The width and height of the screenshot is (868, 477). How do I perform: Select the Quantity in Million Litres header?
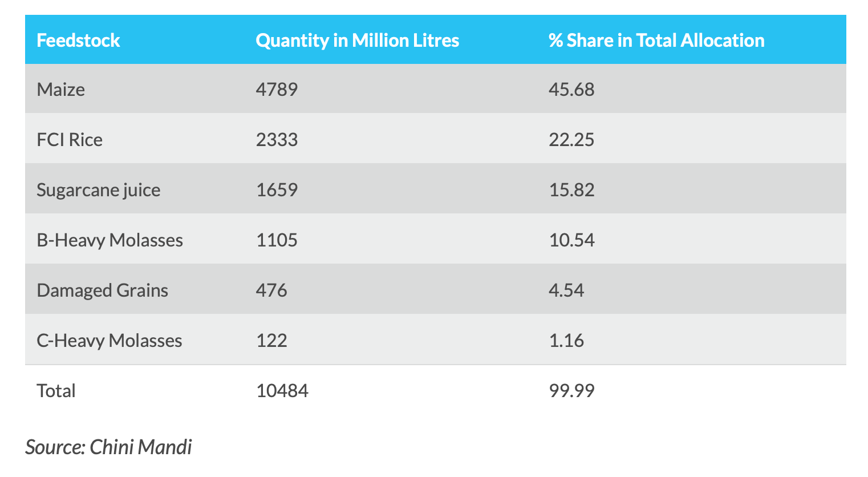tap(357, 41)
